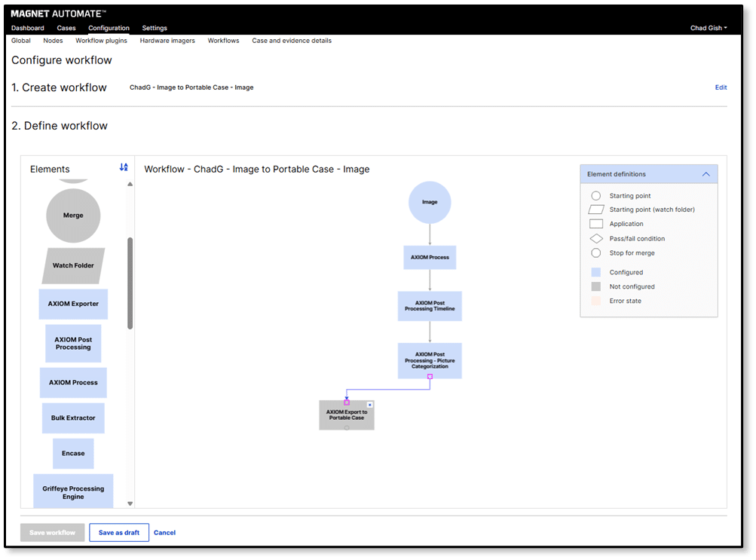Image resolution: width=756 pixels, height=560 pixels.
Task: Click Save as draft button
Action: [x=118, y=533]
